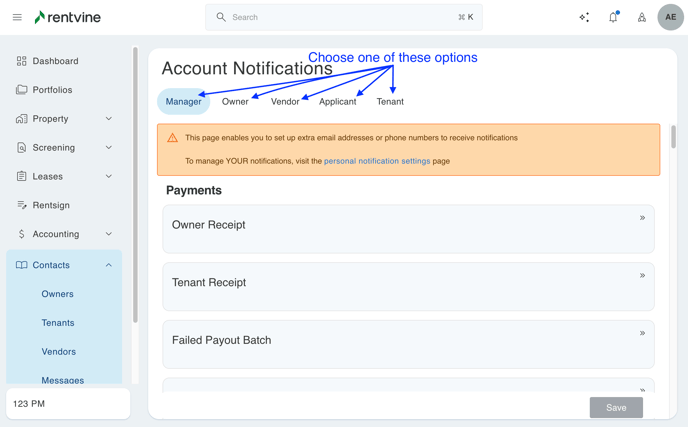Click the user avatar AE
This screenshot has height=427, width=688.
670,17
